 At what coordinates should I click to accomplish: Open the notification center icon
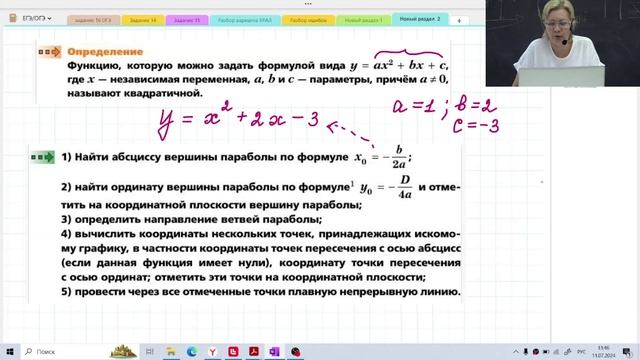click(627, 352)
